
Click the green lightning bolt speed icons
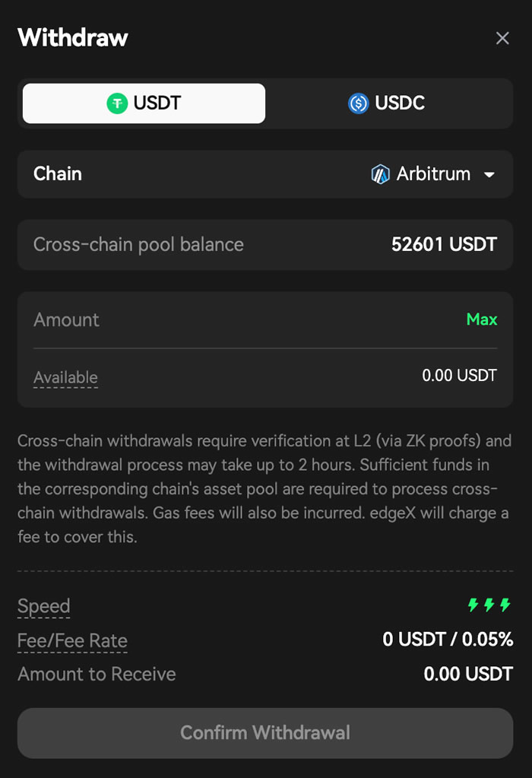pos(489,605)
